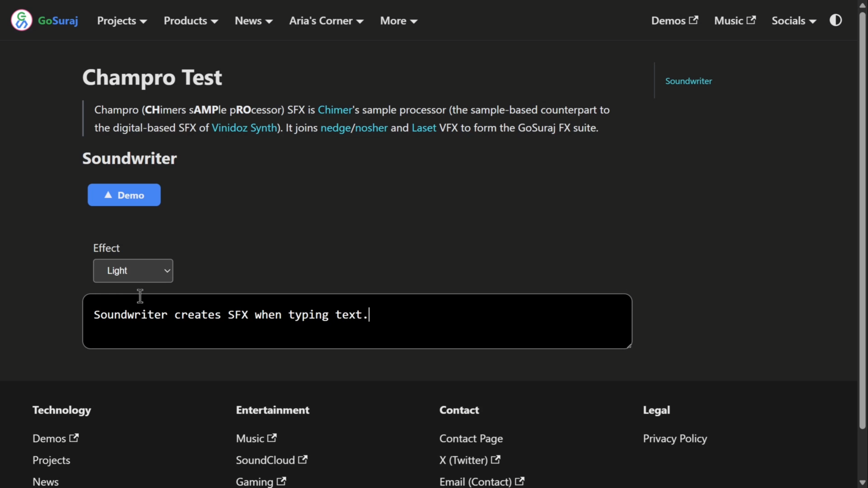Image resolution: width=868 pixels, height=488 pixels.
Task: Expand the Projects menu
Action: [x=122, y=21]
